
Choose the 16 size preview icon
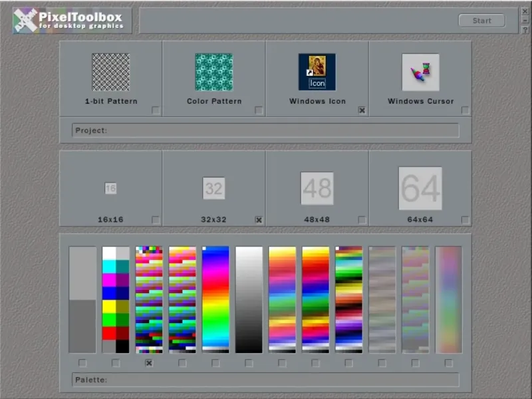pyautogui.click(x=110, y=188)
